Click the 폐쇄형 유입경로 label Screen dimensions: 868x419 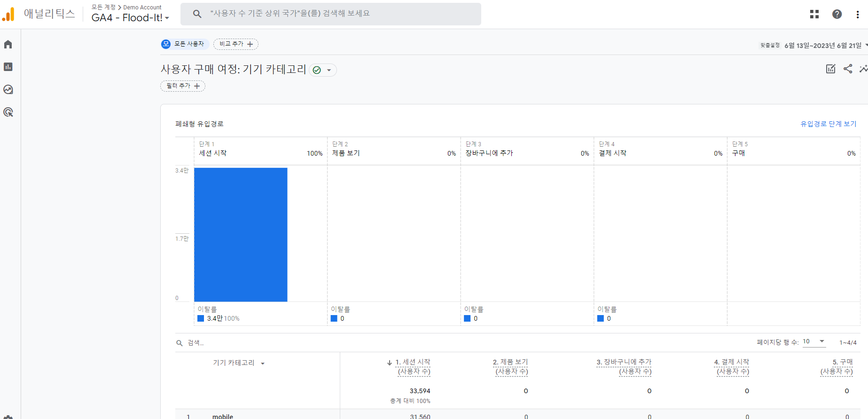(x=200, y=124)
